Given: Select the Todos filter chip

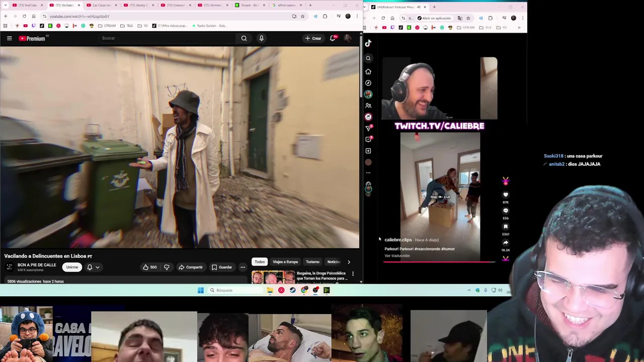Looking at the screenshot, I should [x=260, y=262].
